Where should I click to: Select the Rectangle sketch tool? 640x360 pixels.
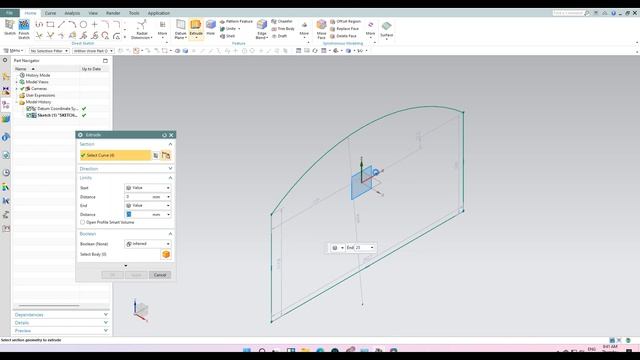point(50,24)
